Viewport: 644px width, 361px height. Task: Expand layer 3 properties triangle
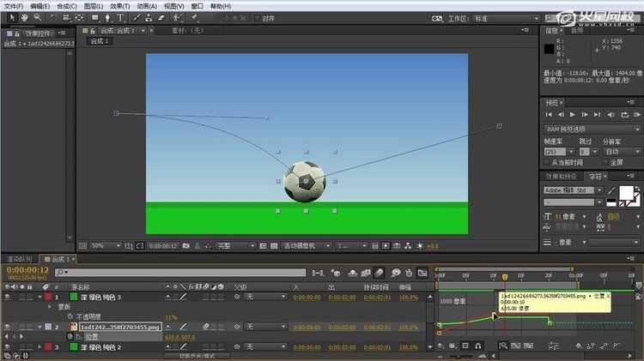click(x=39, y=347)
